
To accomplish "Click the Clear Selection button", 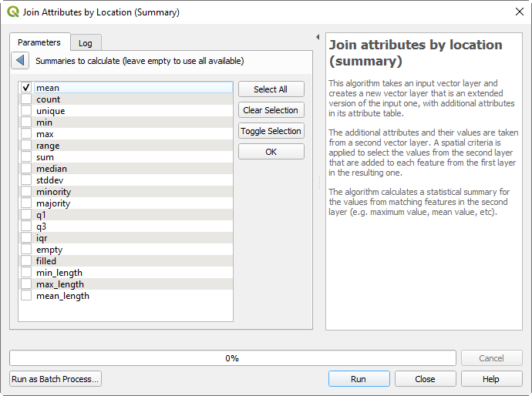I will [x=271, y=110].
